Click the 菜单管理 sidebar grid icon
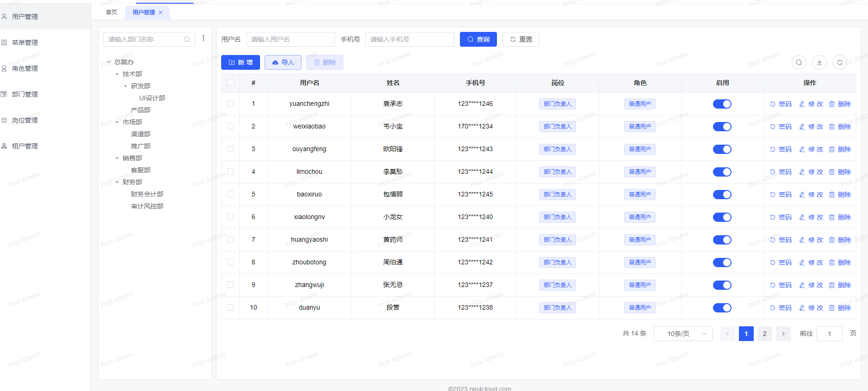Viewport: 868px width, 391px height. pyautogui.click(x=4, y=43)
